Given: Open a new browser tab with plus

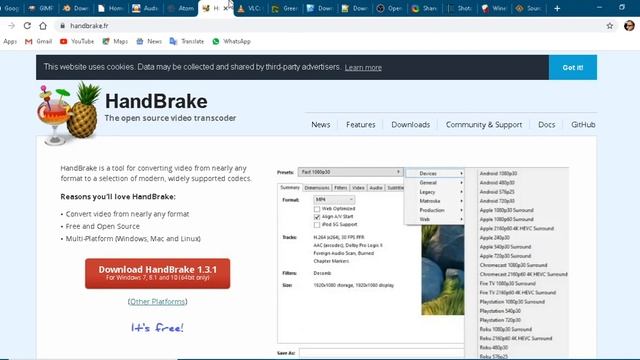Looking at the screenshot, I should (557, 8).
